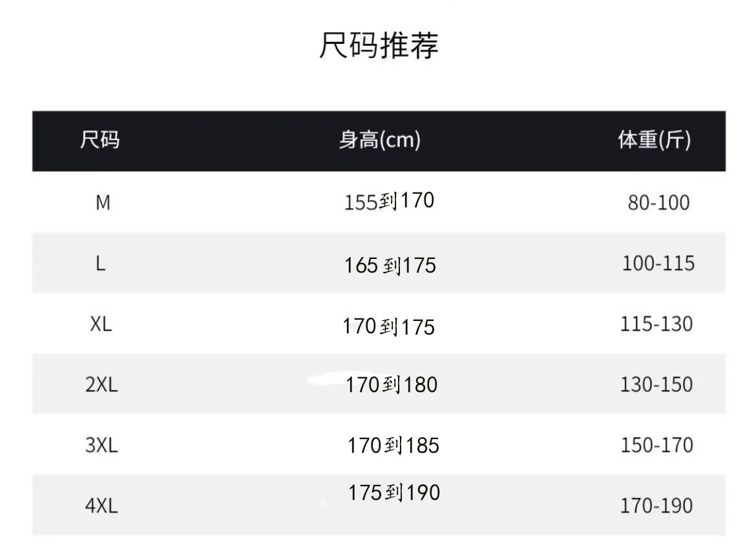
Task: Click the 尺码推荐 title text
Action: 379,46
